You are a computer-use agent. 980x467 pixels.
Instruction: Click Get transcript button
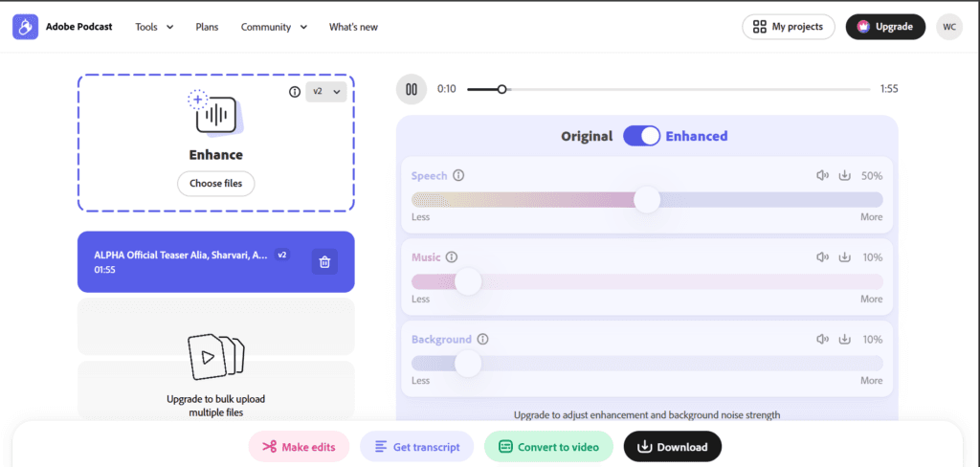(x=417, y=447)
